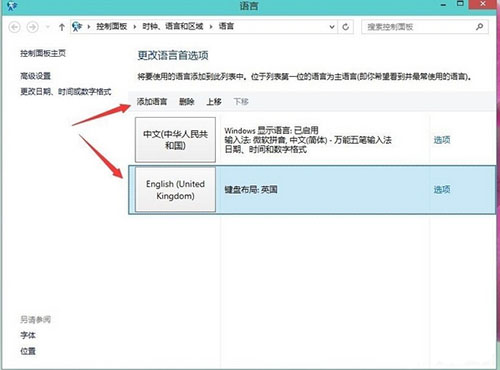Select 语言 breadcrumb in address bar
Image resolution: width=500 pixels, height=370 pixels.
(x=226, y=26)
